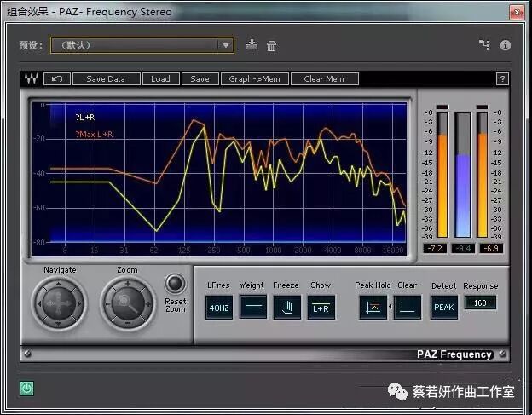Click Zoom minus at bottom of dial
The height and width of the screenshot is (415, 532).
128,324
